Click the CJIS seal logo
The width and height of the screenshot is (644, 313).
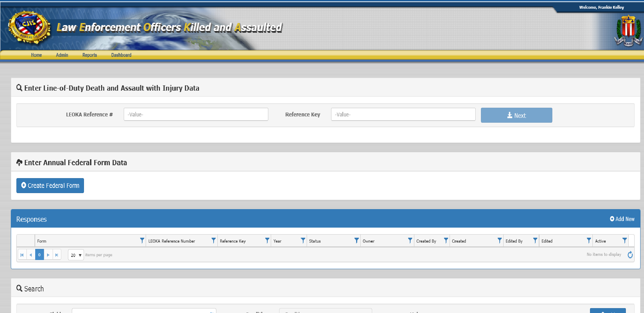[x=29, y=27]
